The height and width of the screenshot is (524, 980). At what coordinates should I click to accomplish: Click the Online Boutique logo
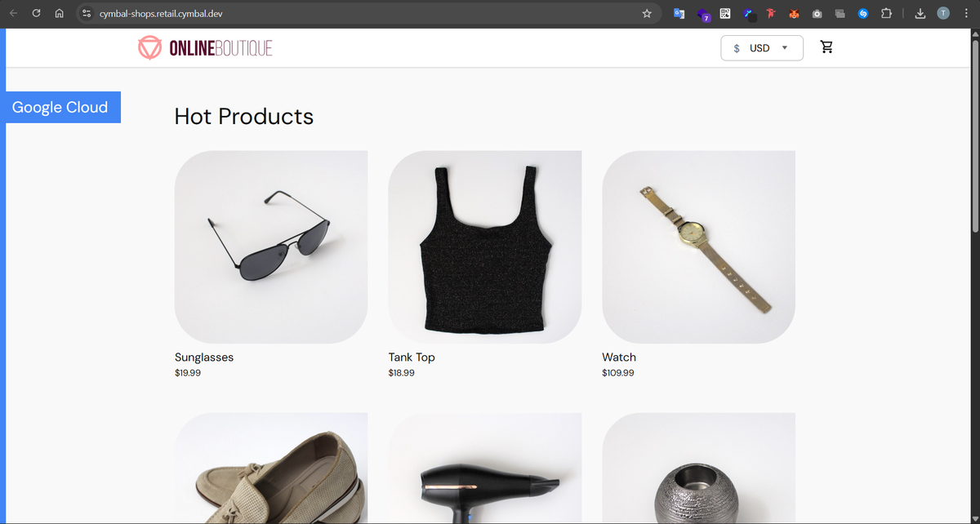click(x=205, y=48)
